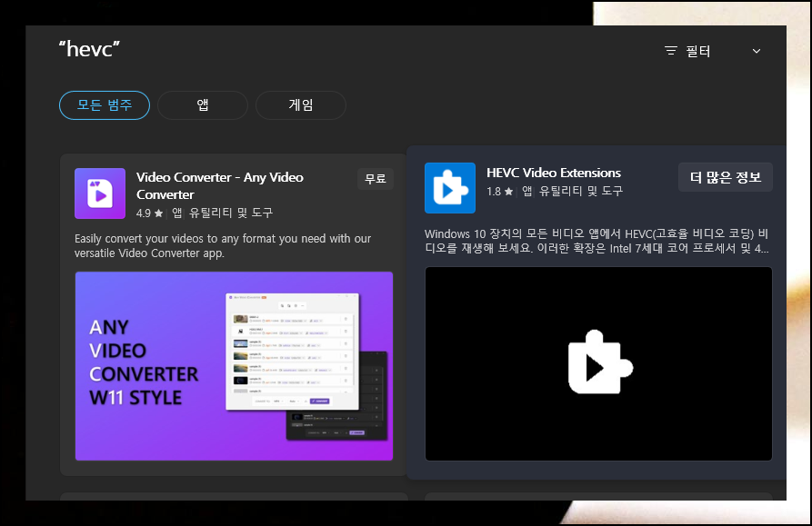Image resolution: width=812 pixels, height=526 pixels.
Task: Switch to the 앱 category tab
Action: tap(203, 105)
